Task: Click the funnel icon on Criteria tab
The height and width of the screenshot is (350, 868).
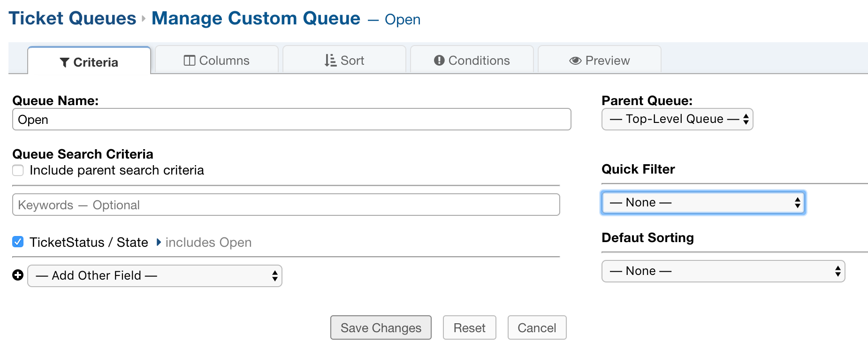Action: [65, 62]
